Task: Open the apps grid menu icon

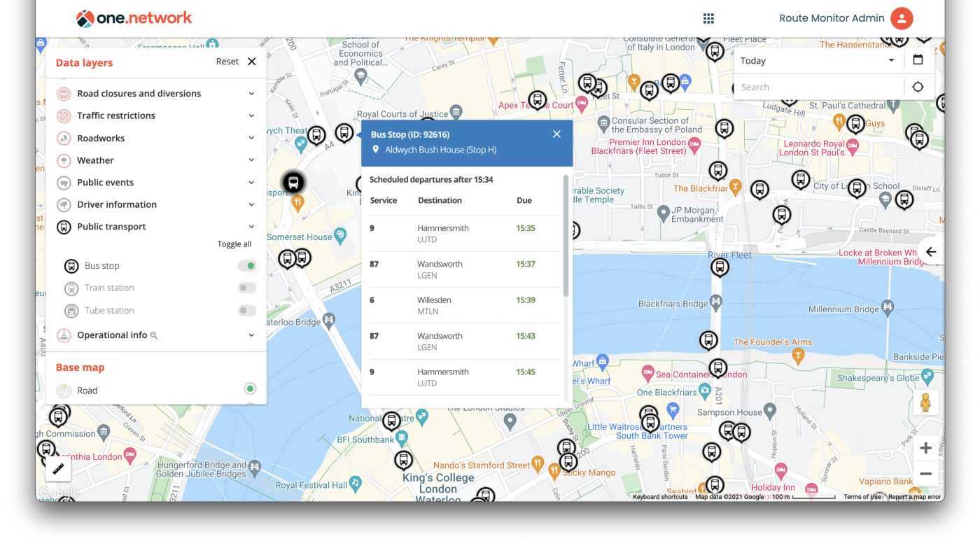Action: [708, 18]
